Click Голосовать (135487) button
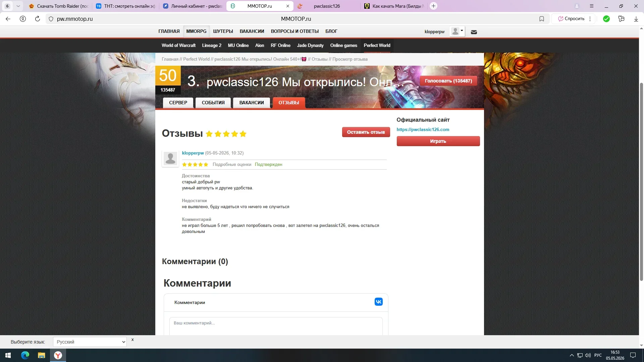This screenshot has height=362, width=644. [x=448, y=81]
